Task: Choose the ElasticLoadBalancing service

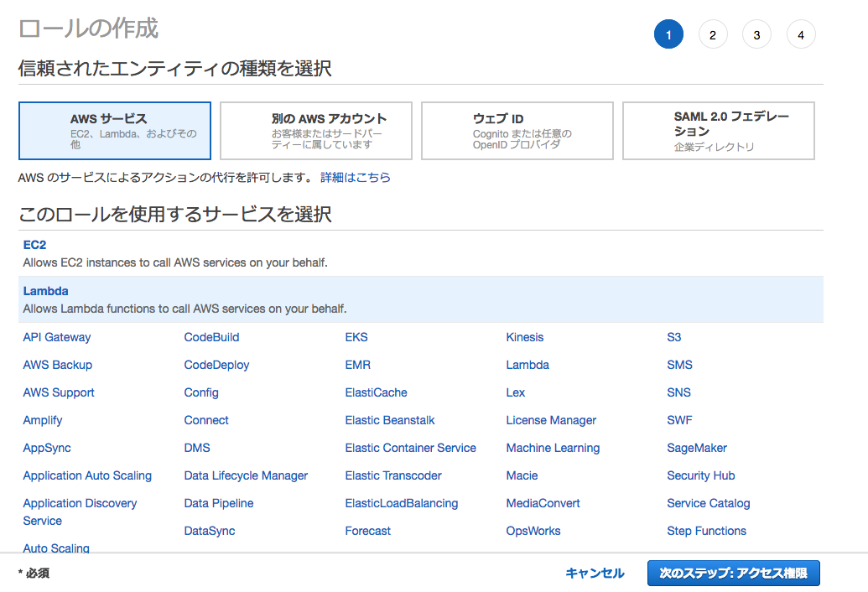Action: tap(402, 503)
